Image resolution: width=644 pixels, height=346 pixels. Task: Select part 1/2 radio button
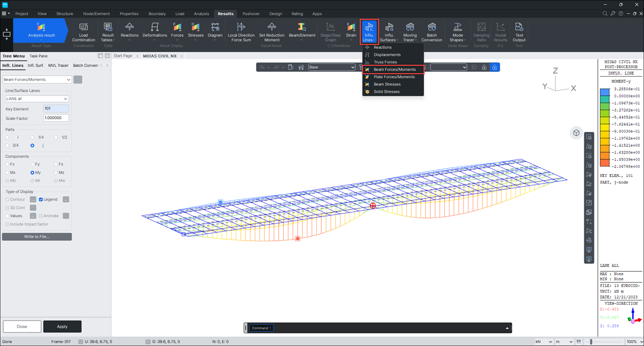point(56,137)
